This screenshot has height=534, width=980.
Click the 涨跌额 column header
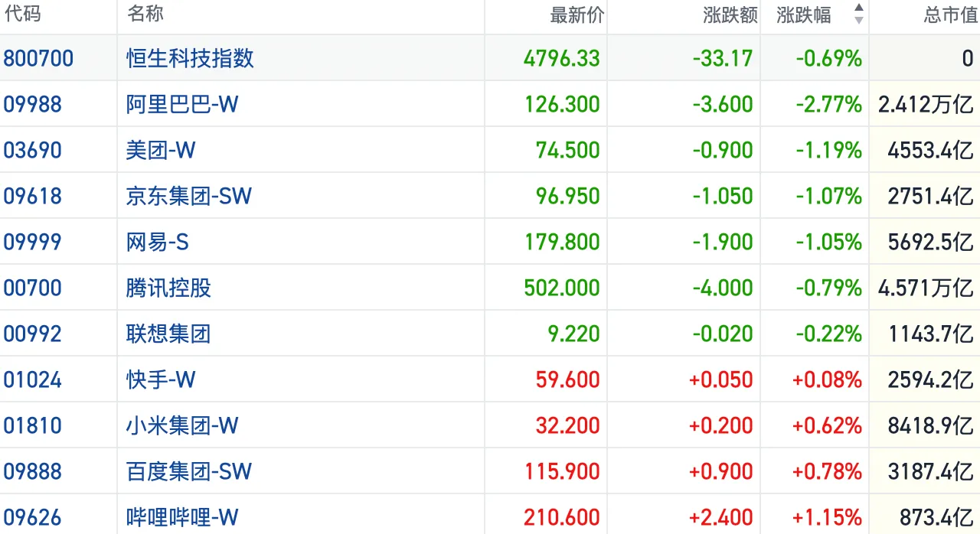click(x=730, y=15)
